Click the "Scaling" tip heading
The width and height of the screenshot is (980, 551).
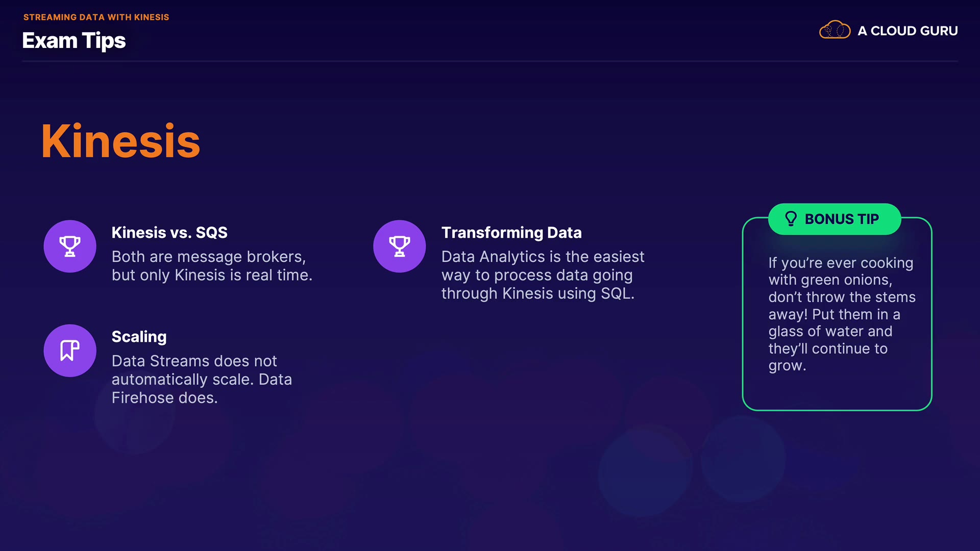pyautogui.click(x=139, y=337)
